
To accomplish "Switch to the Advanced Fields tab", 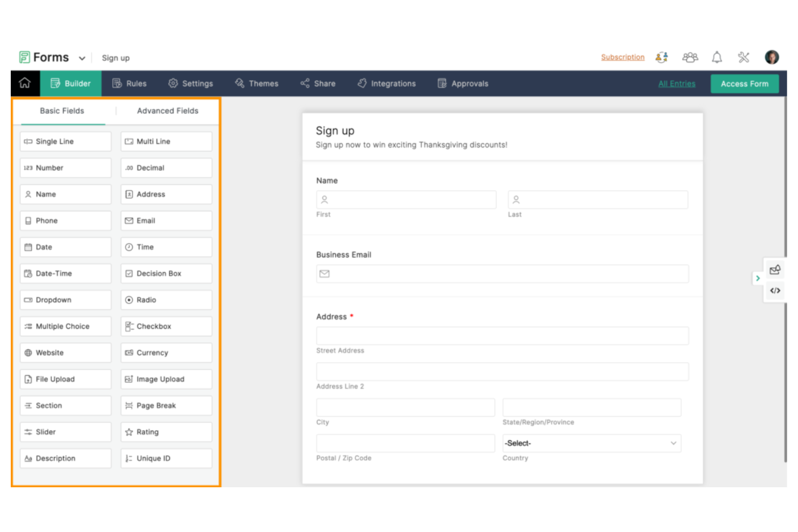I will click(x=167, y=111).
